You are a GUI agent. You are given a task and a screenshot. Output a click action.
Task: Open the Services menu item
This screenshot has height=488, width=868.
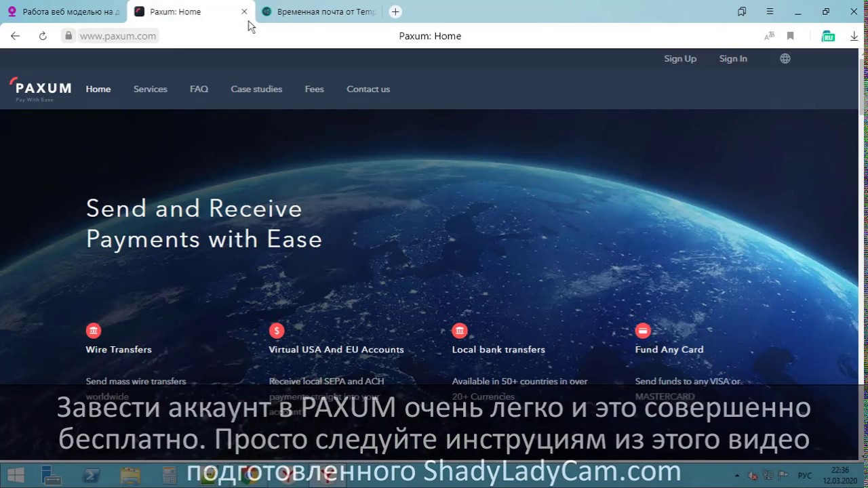(x=151, y=89)
